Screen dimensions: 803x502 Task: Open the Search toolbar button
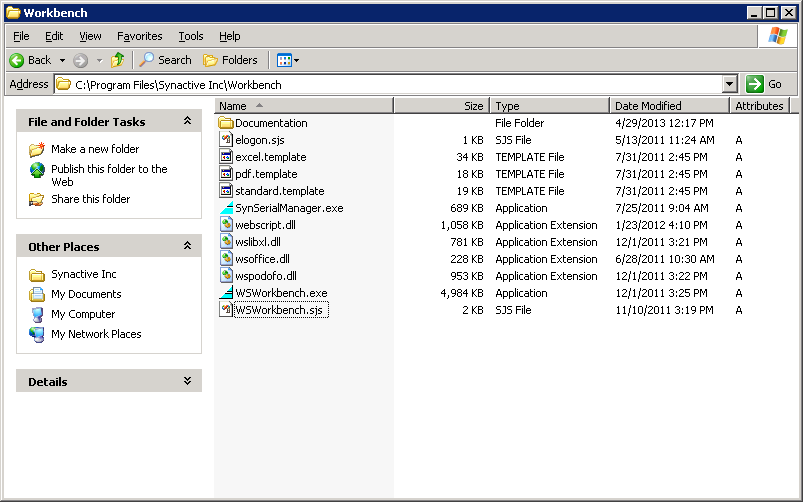click(x=166, y=60)
